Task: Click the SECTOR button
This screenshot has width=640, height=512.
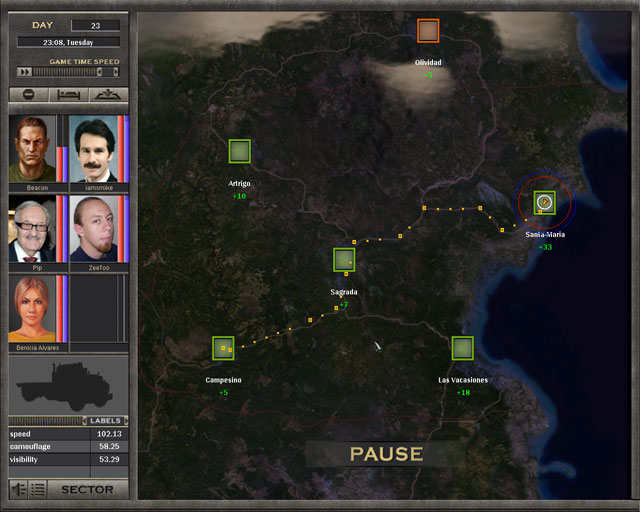Action: point(88,489)
